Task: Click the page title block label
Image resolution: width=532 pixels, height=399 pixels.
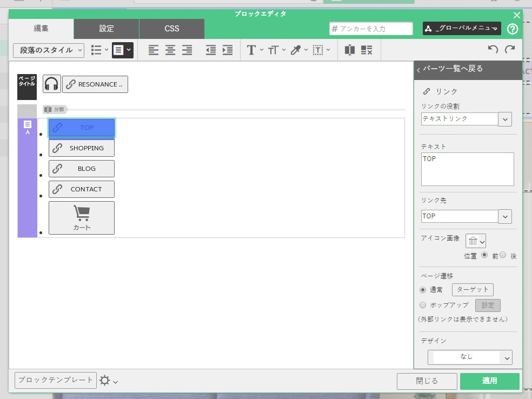Action: click(27, 87)
